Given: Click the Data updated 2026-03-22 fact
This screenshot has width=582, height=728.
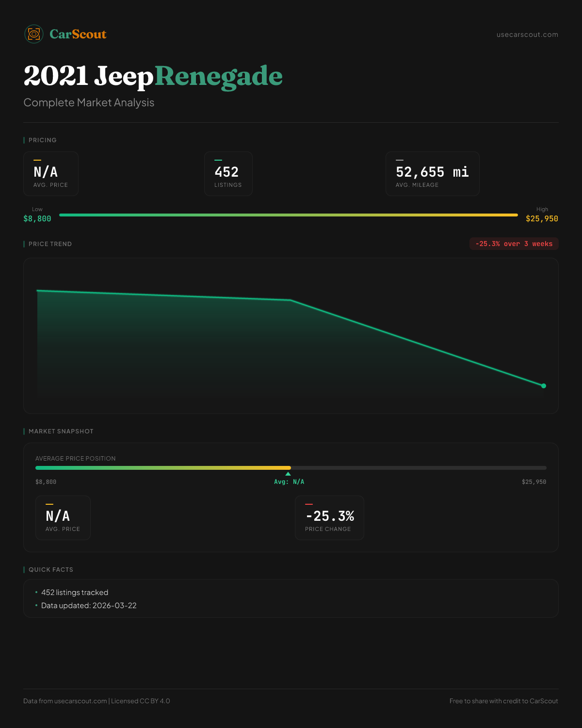Looking at the screenshot, I should point(89,606).
